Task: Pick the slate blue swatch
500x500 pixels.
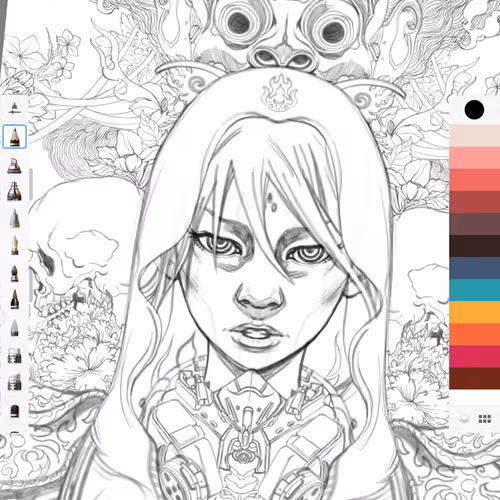Action: pos(475,268)
